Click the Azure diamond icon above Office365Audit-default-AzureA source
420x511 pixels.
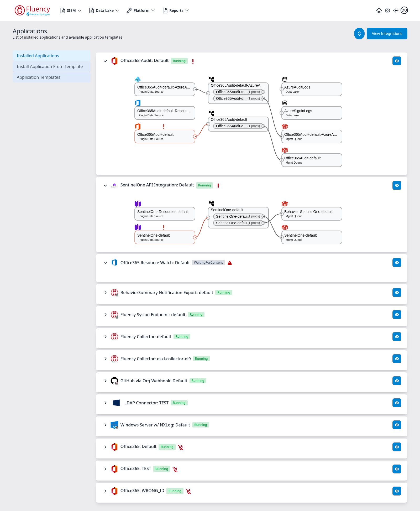138,79
